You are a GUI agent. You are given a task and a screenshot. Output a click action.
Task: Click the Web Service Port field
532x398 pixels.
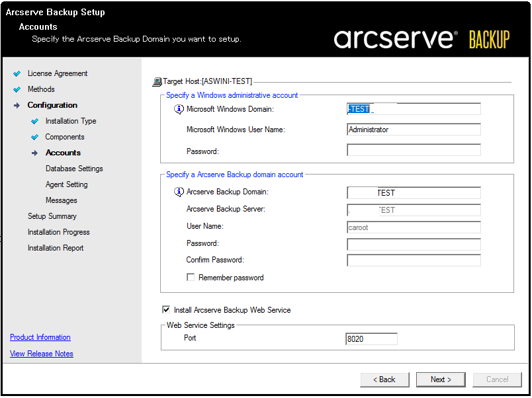(371, 339)
